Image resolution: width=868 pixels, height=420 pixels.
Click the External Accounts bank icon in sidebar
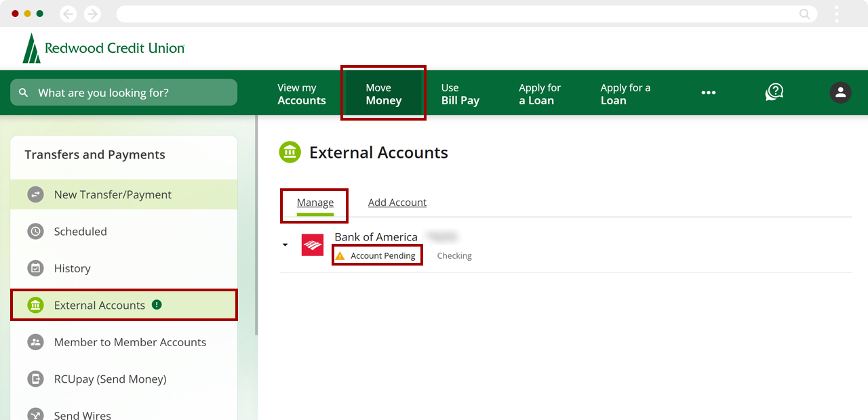tap(35, 306)
